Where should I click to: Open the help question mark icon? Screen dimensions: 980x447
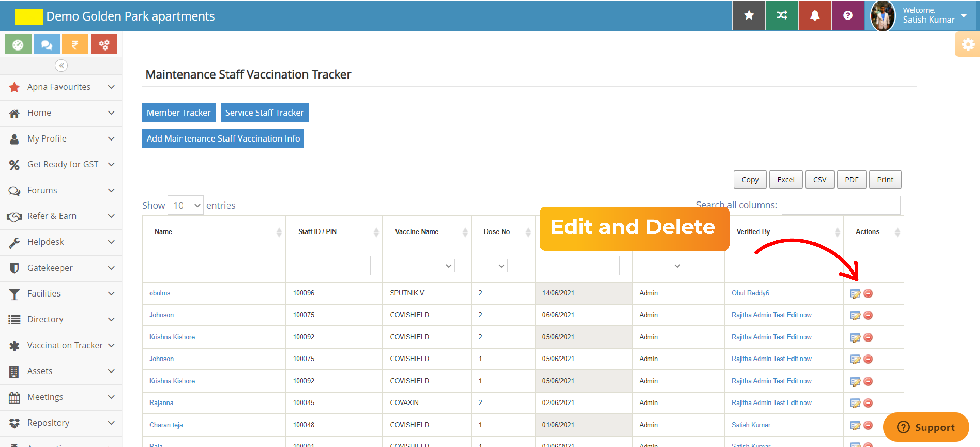[848, 16]
